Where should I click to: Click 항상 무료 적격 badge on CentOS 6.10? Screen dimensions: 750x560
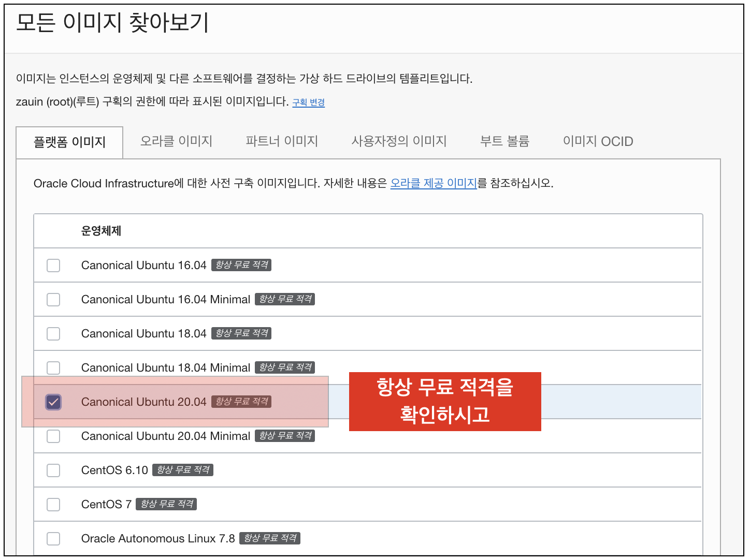point(183,470)
